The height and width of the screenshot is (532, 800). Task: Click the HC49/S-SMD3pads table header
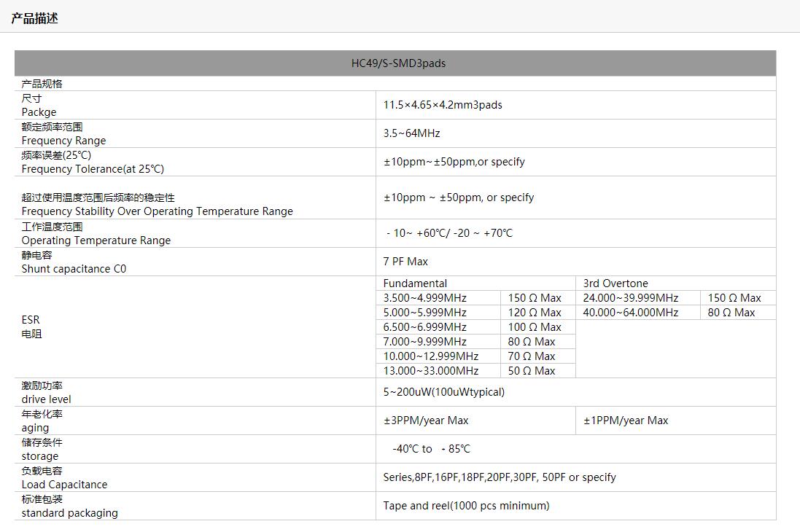[x=398, y=63]
